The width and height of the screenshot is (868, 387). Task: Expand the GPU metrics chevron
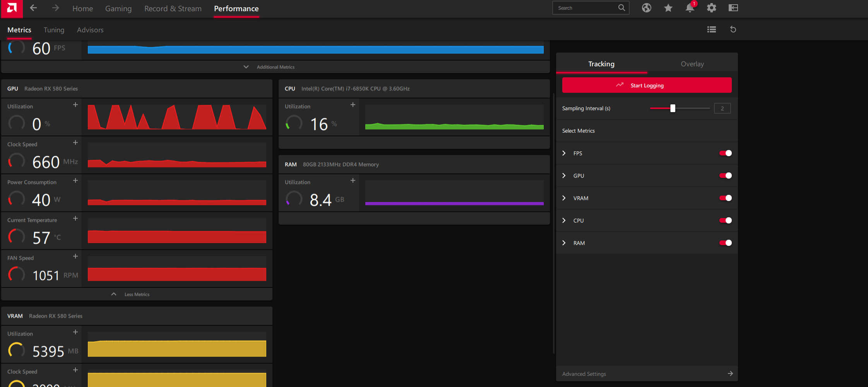click(564, 176)
